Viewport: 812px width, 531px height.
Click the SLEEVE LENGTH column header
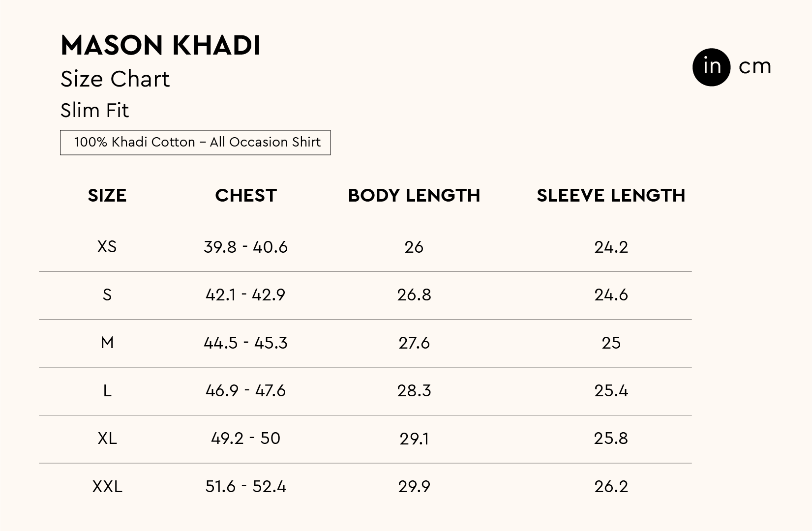pos(611,196)
